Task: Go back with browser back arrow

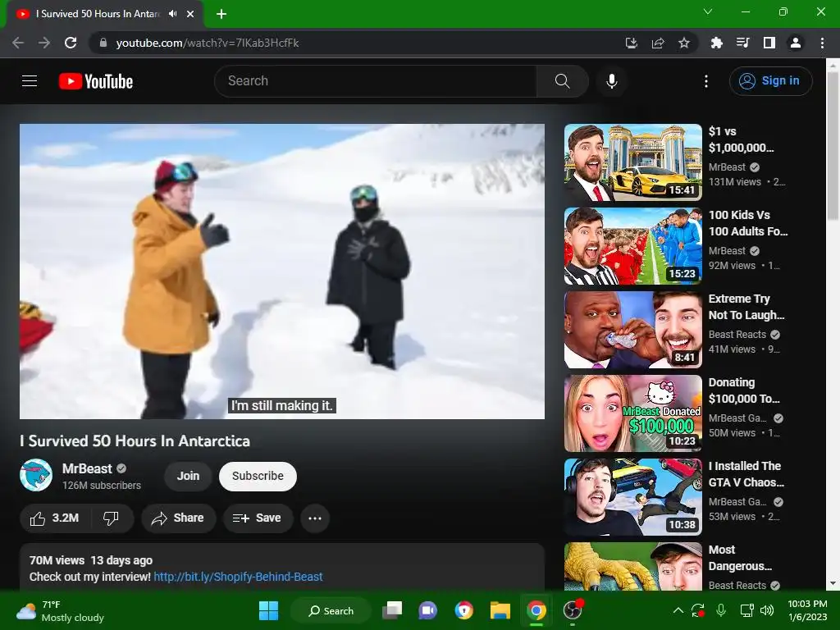Action: point(18,43)
